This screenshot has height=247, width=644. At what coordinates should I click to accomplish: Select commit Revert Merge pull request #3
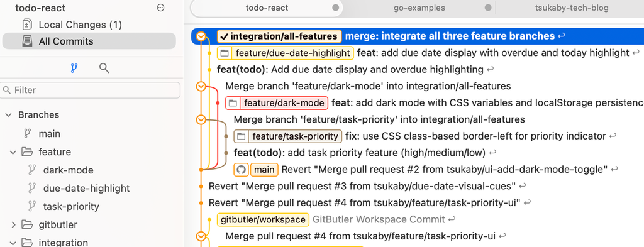point(362,186)
